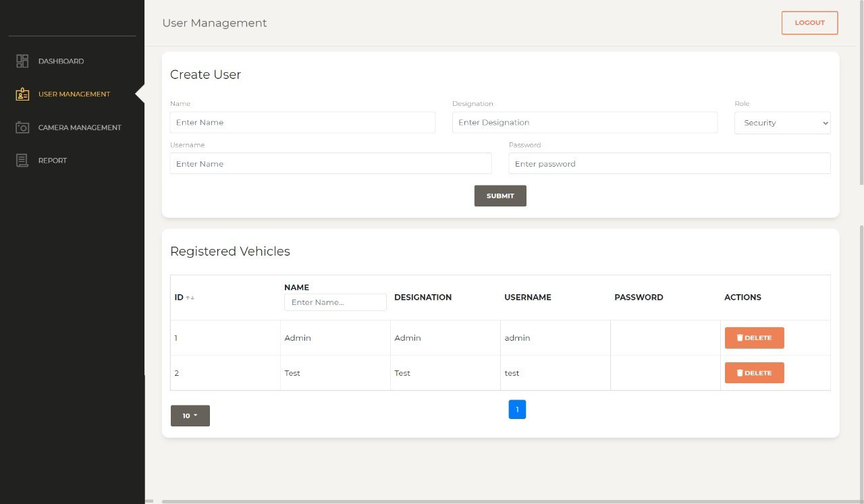Click the Report document icon
Viewport: 864px width, 504px height.
click(22, 161)
